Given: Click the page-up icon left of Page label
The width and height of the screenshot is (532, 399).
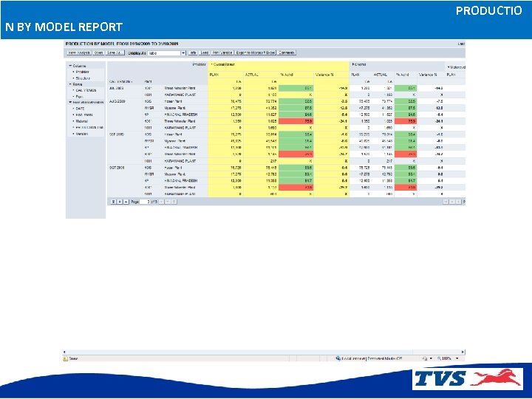Looking at the screenshot, I should pyautogui.click(x=120, y=202).
